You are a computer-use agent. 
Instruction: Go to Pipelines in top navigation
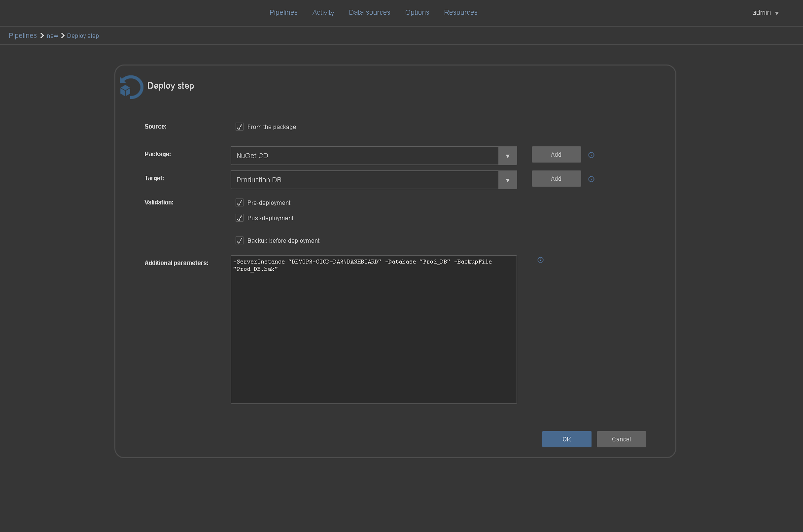click(283, 12)
